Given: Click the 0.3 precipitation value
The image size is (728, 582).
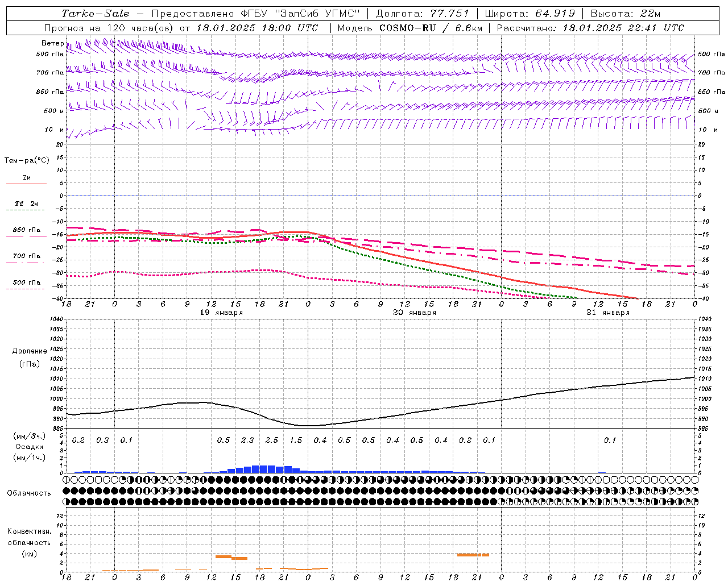Looking at the screenshot, I should 102,440.
